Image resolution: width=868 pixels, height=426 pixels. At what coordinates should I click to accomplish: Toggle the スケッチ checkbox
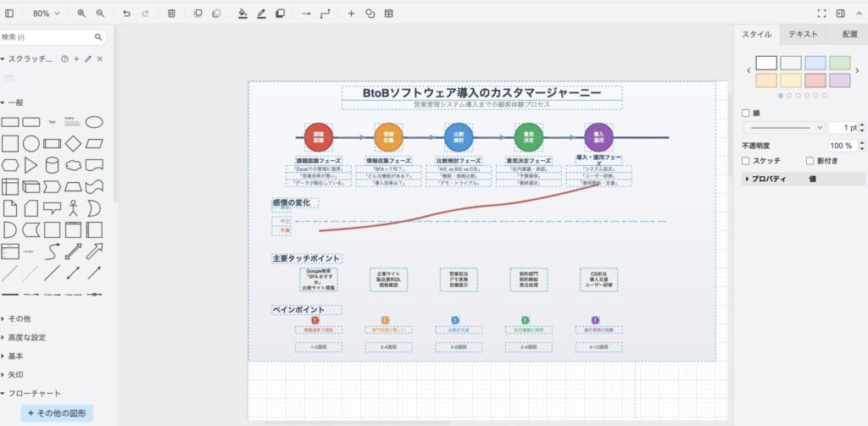746,160
